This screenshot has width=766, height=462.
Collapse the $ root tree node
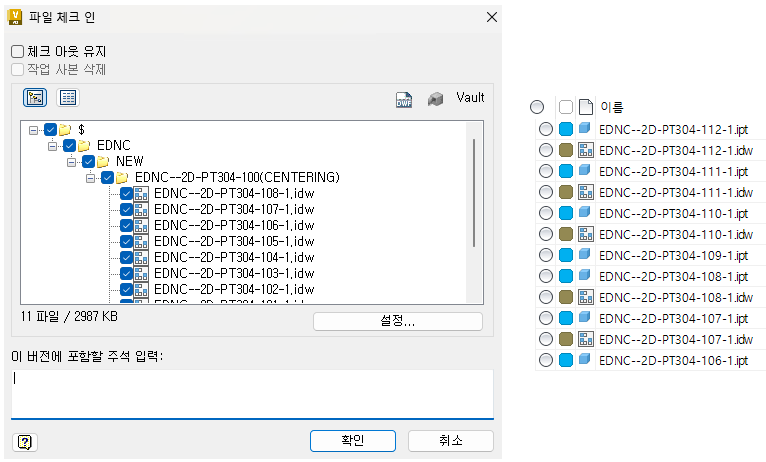[34, 129]
